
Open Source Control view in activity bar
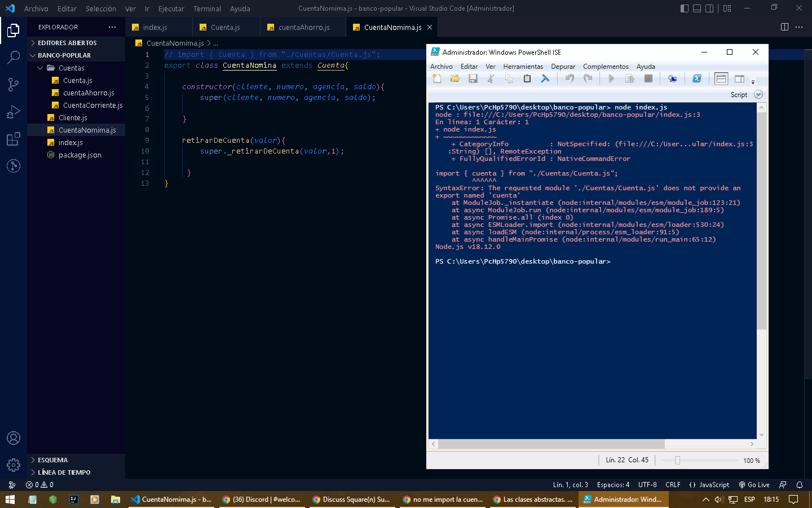pyautogui.click(x=14, y=84)
